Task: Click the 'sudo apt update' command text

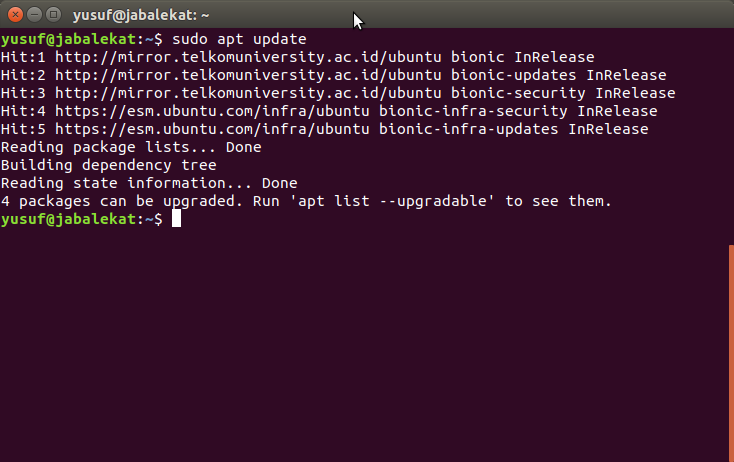Action: pos(239,39)
